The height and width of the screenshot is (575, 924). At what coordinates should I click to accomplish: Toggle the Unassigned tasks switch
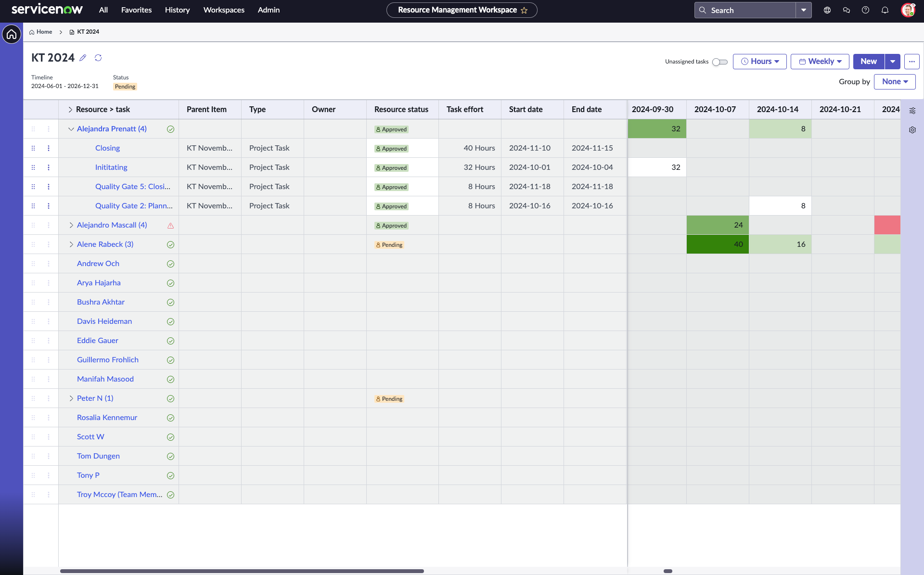(x=720, y=62)
